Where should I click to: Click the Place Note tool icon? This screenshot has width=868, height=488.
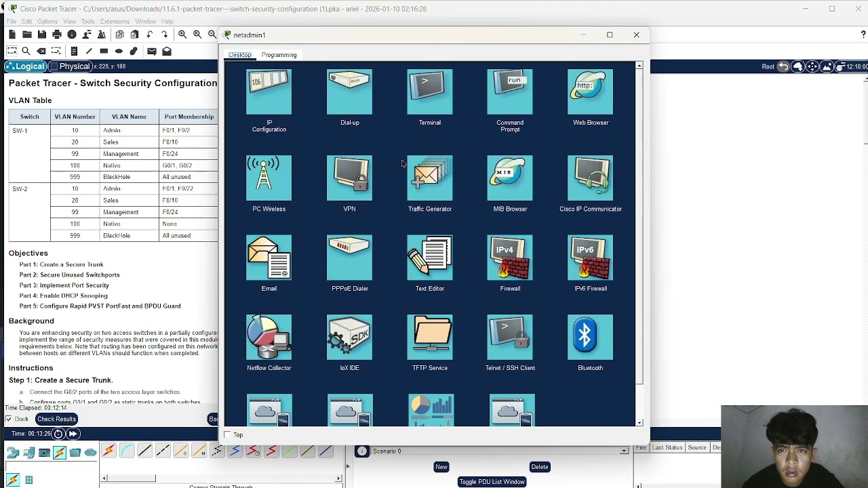coord(74,51)
